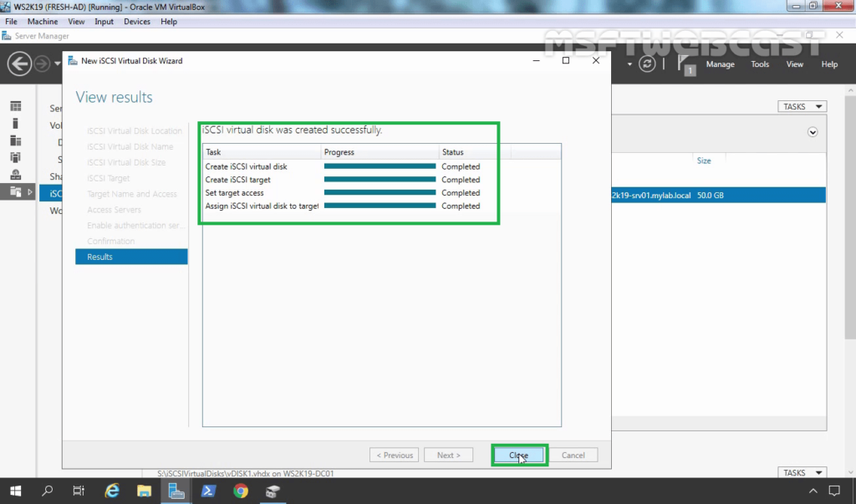Open the upper TASKS dropdown
The image size is (856, 504).
[802, 106]
